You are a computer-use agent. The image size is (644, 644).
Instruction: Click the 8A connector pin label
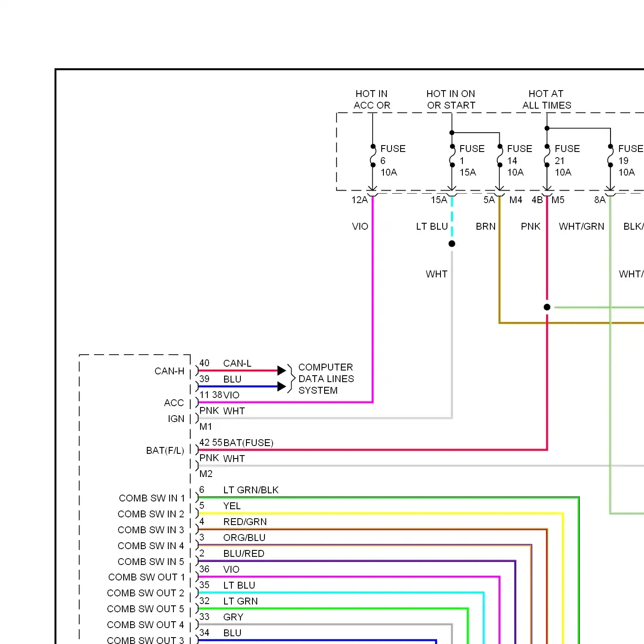600,200
